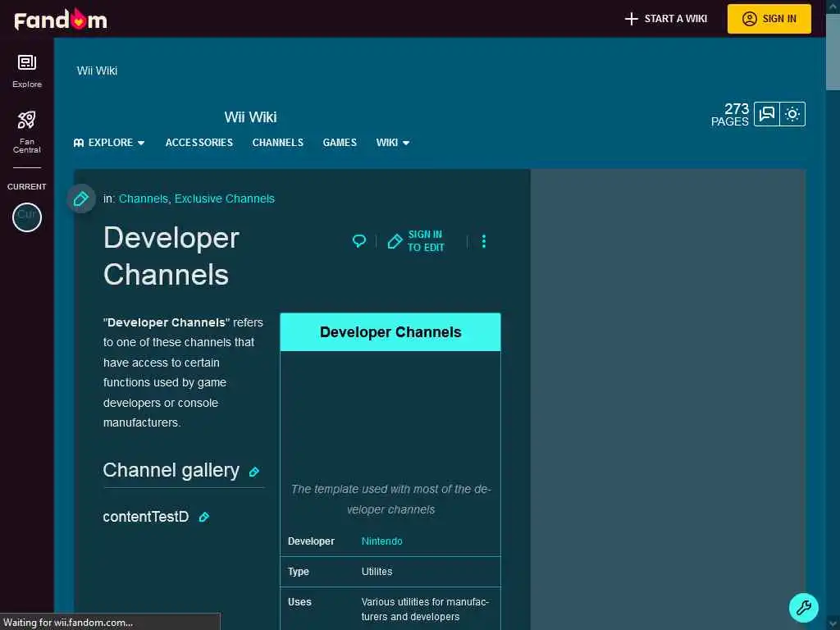Edit the contentTestD section

(204, 517)
